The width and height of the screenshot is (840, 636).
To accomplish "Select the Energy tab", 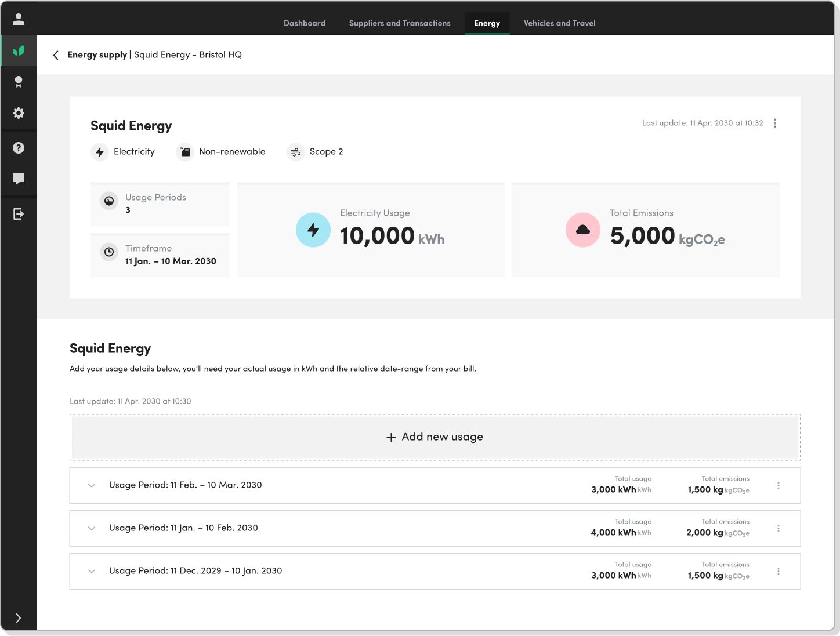I will click(x=487, y=23).
